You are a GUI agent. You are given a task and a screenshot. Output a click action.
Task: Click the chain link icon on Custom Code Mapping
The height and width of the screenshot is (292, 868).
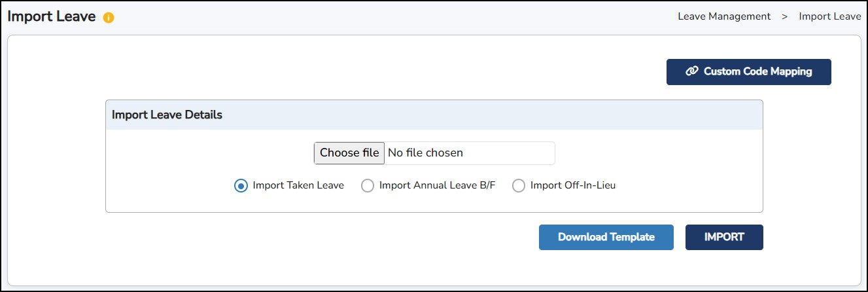(x=691, y=71)
